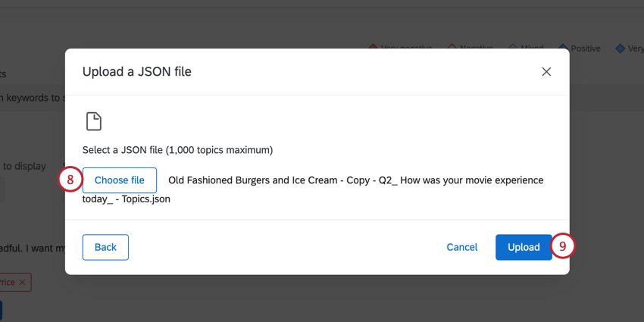Select the Negative sentiment diamond icon
This screenshot has width=644, height=322.
point(452,47)
